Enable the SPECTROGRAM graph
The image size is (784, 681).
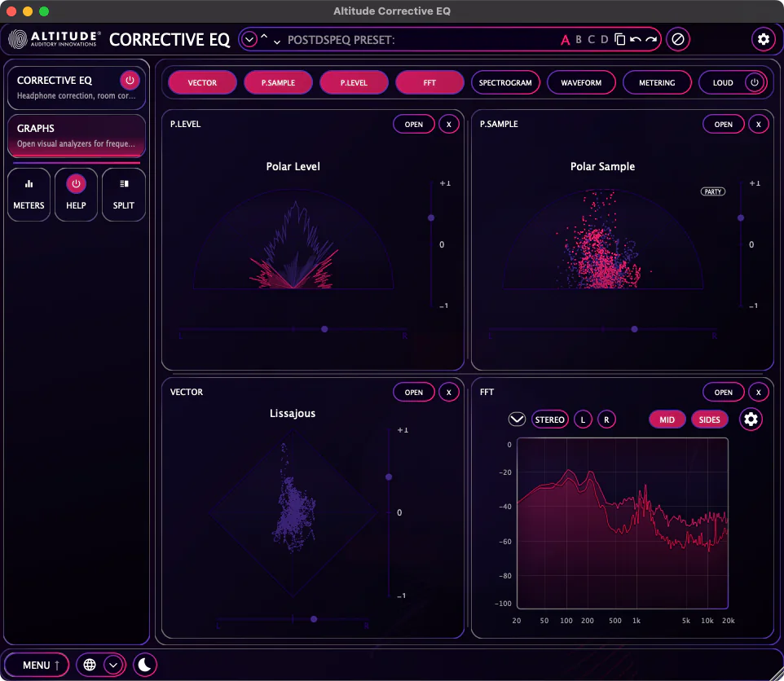pos(505,82)
